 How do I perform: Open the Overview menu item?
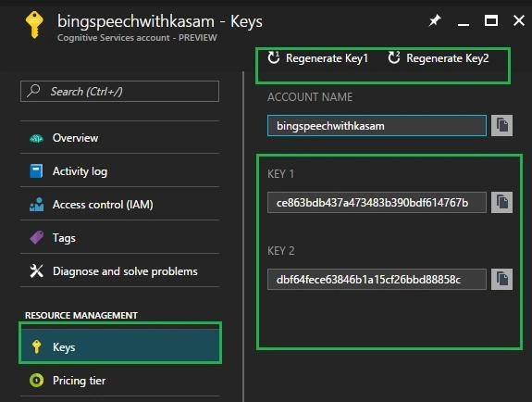(x=119, y=138)
